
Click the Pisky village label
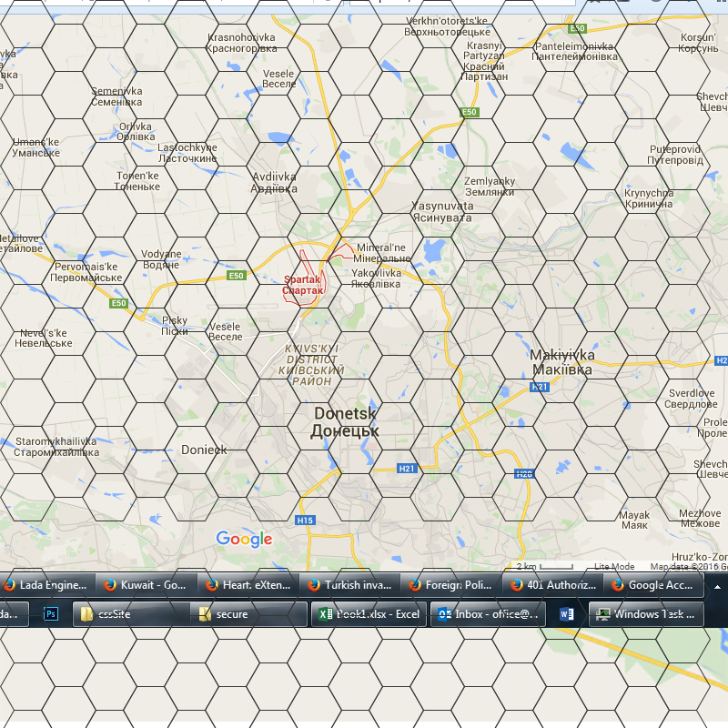coord(175,326)
